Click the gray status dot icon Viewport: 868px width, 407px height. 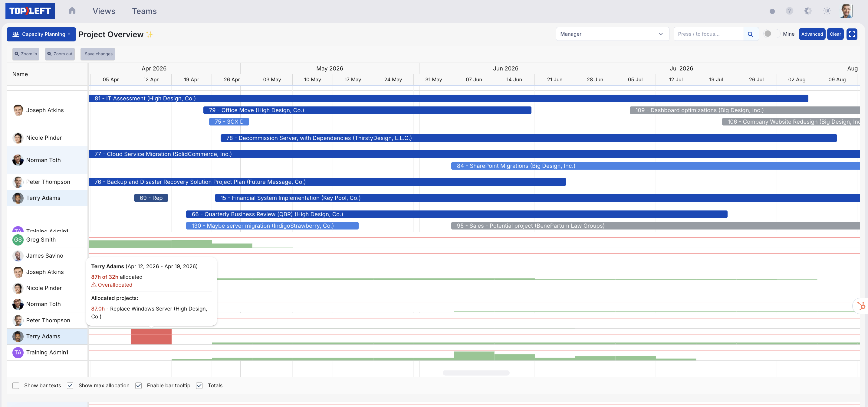[772, 11]
